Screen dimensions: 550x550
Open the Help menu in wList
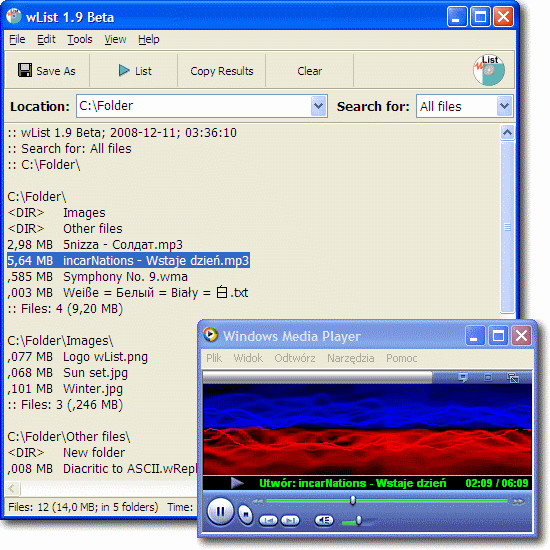click(149, 39)
